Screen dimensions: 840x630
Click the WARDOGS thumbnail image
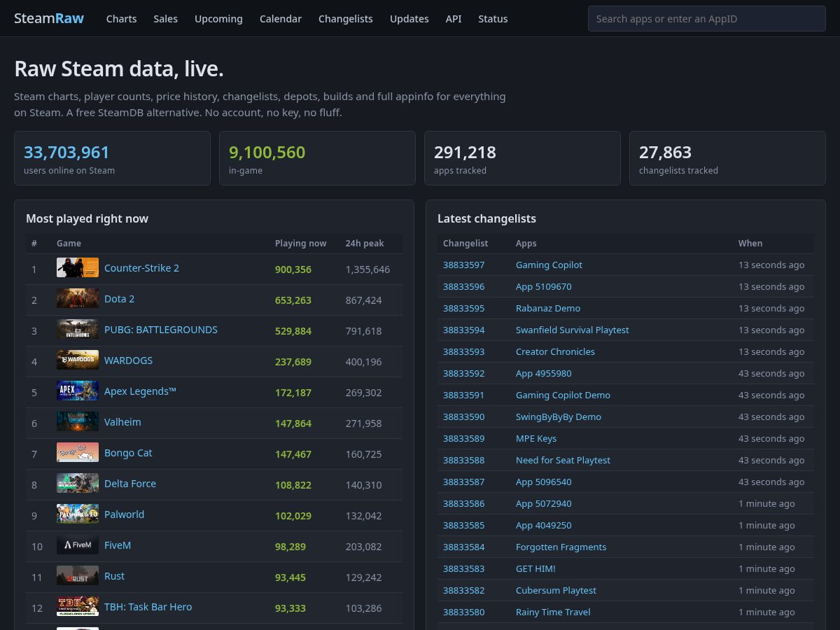[x=78, y=360]
